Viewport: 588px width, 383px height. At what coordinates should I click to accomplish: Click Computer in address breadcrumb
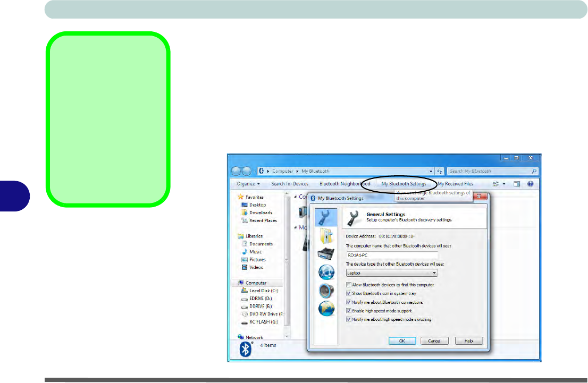tap(283, 171)
